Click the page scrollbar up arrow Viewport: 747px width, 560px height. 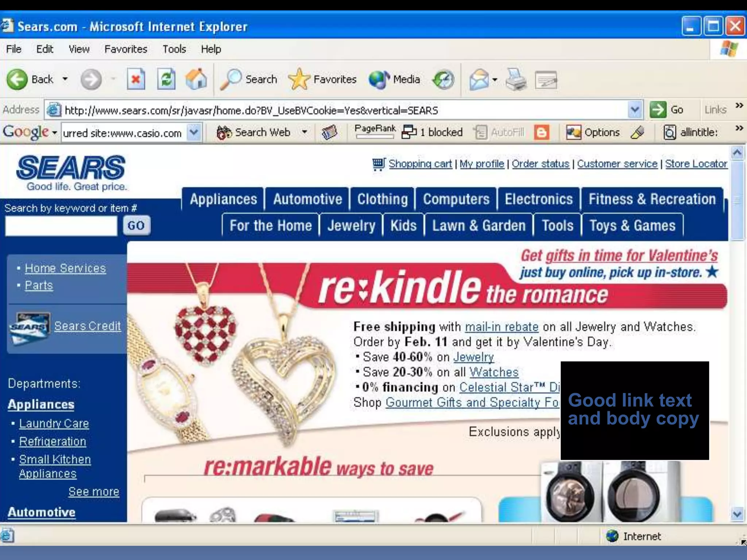[737, 152]
